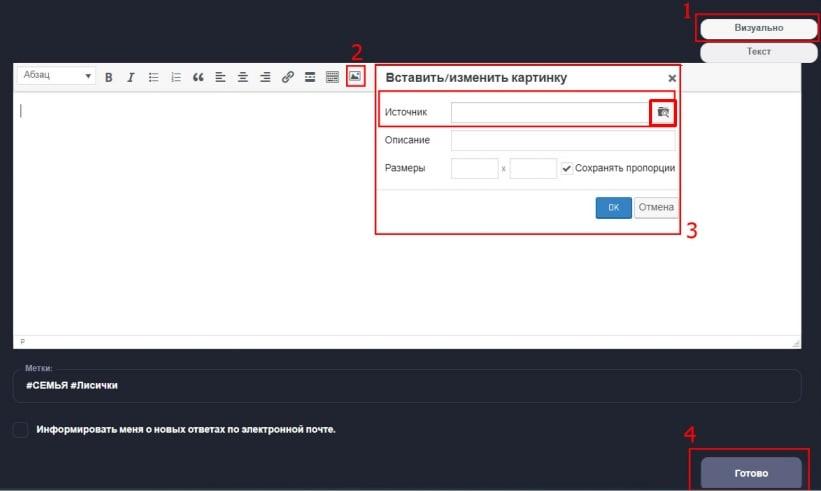Uncheck Сохранять пропорции checkbox
This screenshot has width=821, height=491.
click(566, 168)
